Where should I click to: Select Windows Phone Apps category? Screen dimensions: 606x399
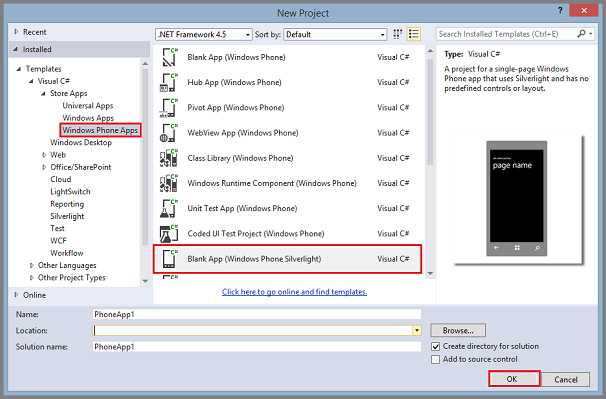click(100, 130)
